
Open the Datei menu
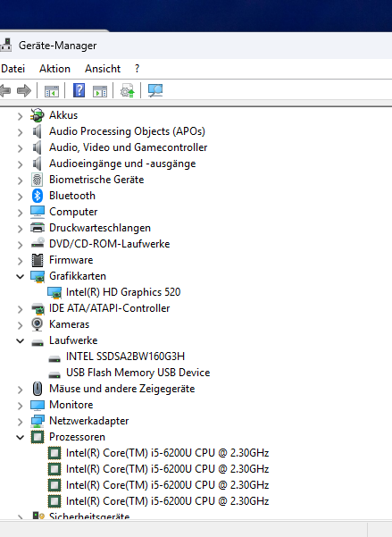[x=13, y=69]
